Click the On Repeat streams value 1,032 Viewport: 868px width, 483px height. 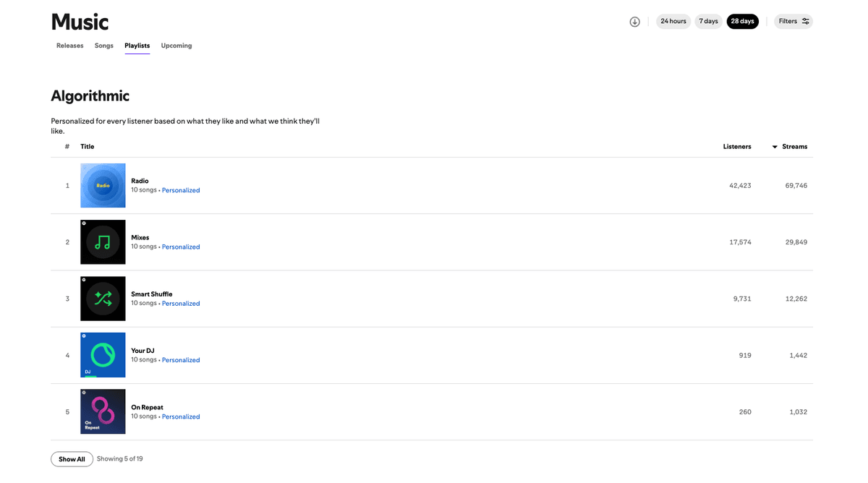(x=798, y=411)
